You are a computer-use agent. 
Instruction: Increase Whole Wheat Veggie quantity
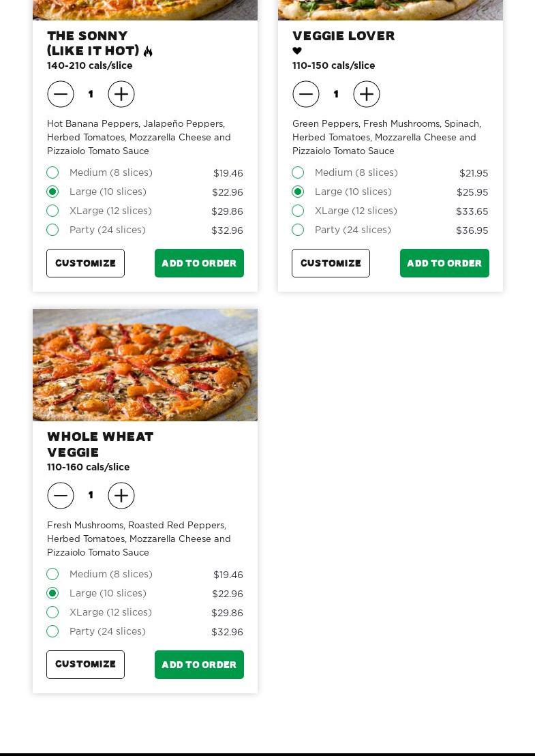pyautogui.click(x=121, y=496)
